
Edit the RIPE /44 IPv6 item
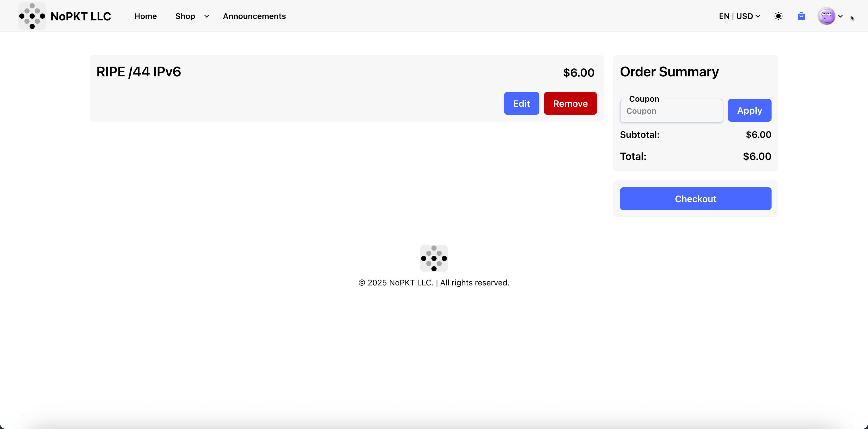click(521, 103)
